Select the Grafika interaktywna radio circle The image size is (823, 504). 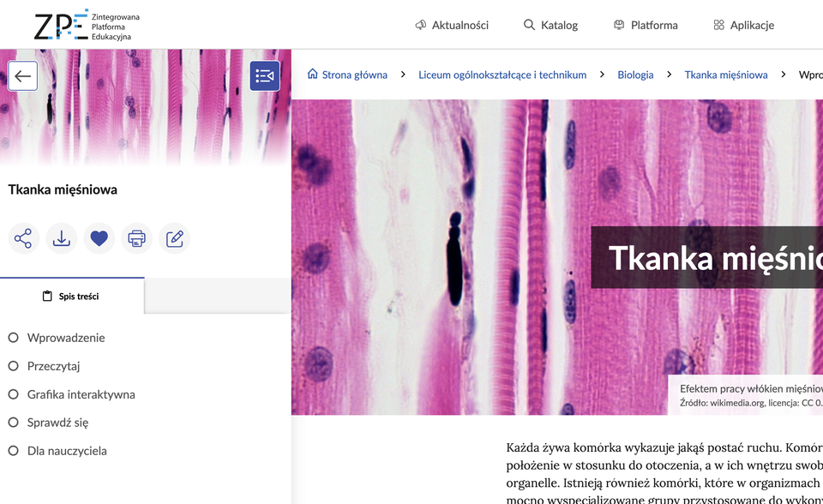pyautogui.click(x=14, y=394)
